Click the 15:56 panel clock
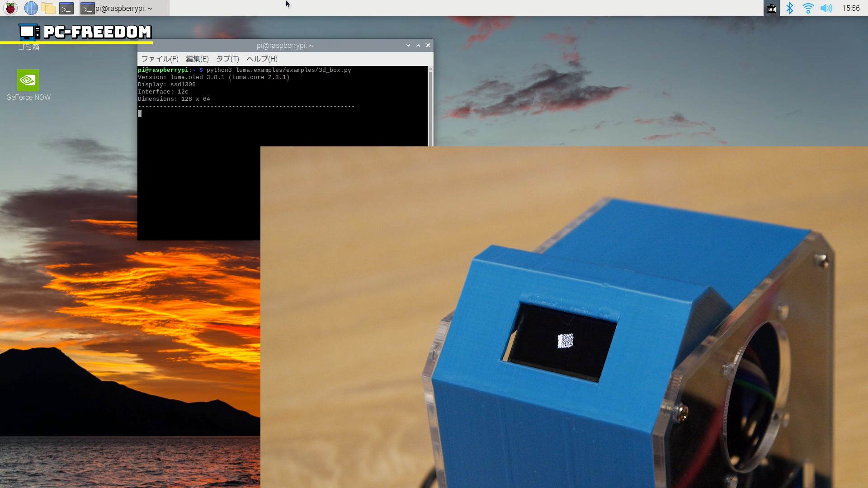868x488 pixels. coord(851,8)
